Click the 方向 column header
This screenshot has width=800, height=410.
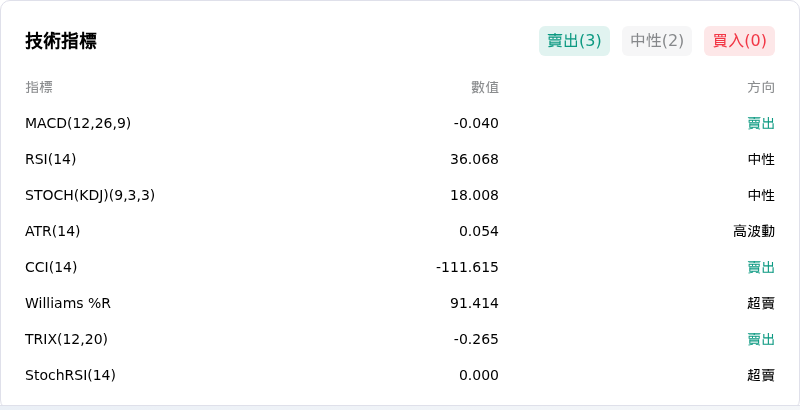pyautogui.click(x=761, y=87)
